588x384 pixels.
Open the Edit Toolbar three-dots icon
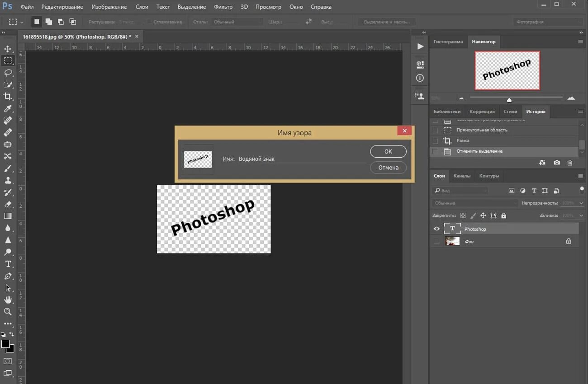click(8, 323)
